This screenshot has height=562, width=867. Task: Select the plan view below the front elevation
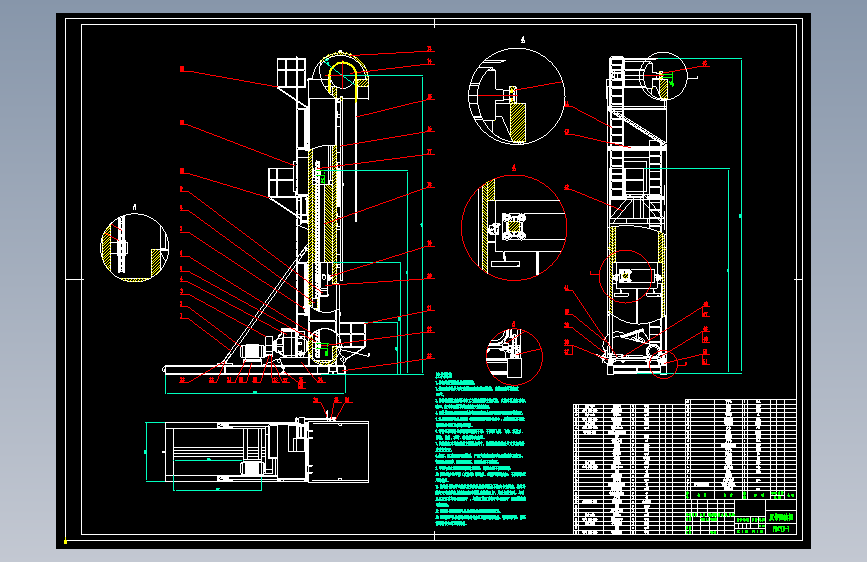[267, 451]
